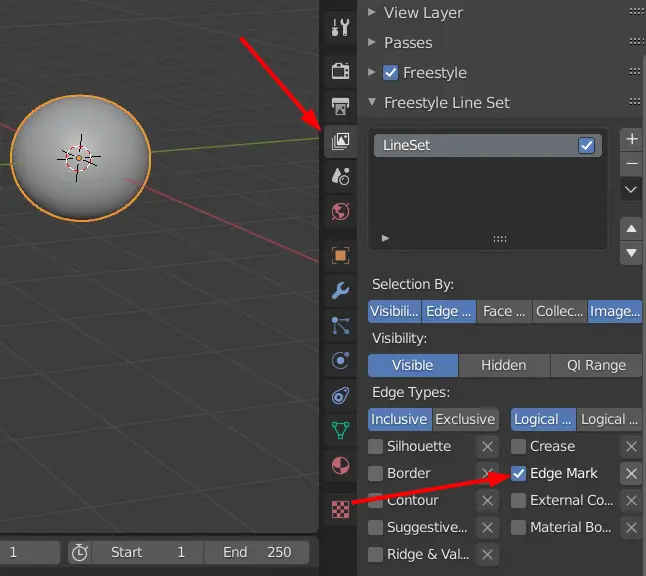
Task: Collapse the Freestyle Line Set panel
Action: [x=372, y=102]
